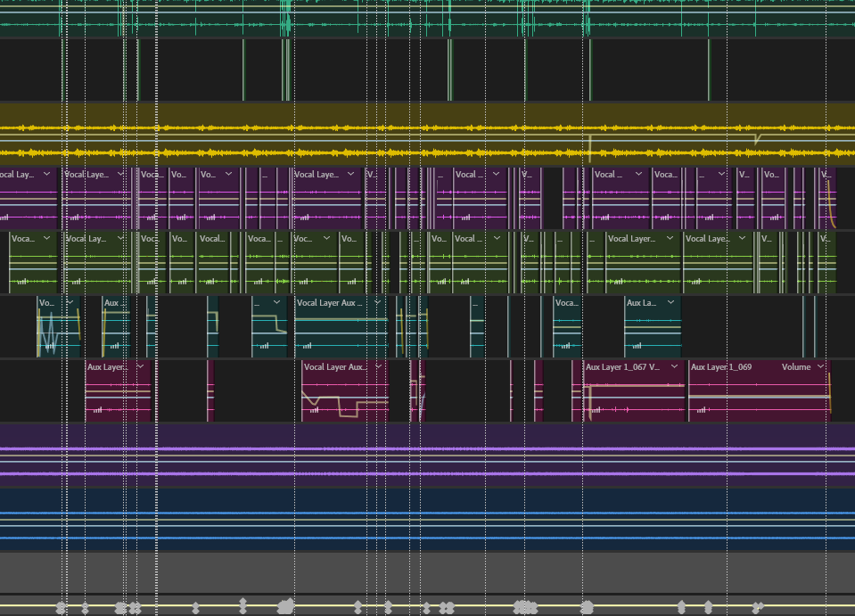Open chevron on green Voc... clip
Viewport: 855px width, 616px height.
326,238
